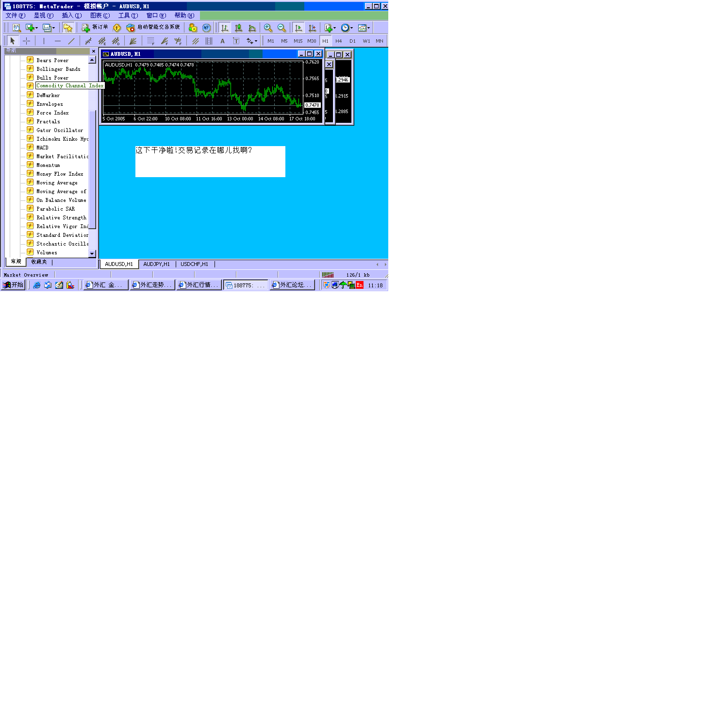Toggle chart auto scroll
Image resolution: width=728 pixels, height=728 pixels.
[298, 28]
